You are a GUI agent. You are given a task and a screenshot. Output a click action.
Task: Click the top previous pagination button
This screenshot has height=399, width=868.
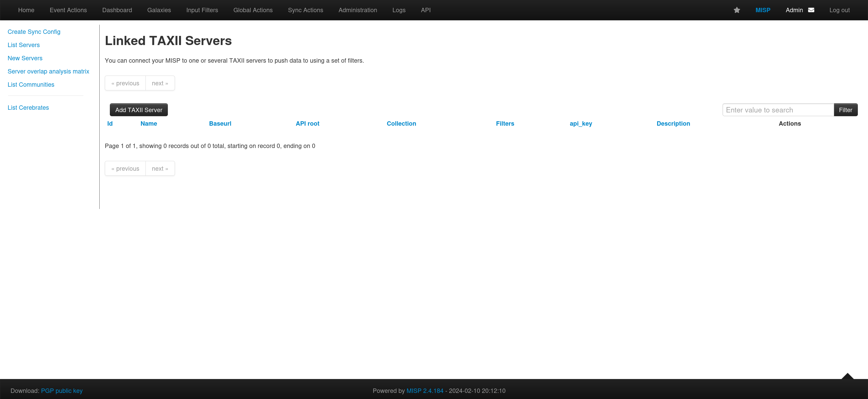[x=125, y=83]
